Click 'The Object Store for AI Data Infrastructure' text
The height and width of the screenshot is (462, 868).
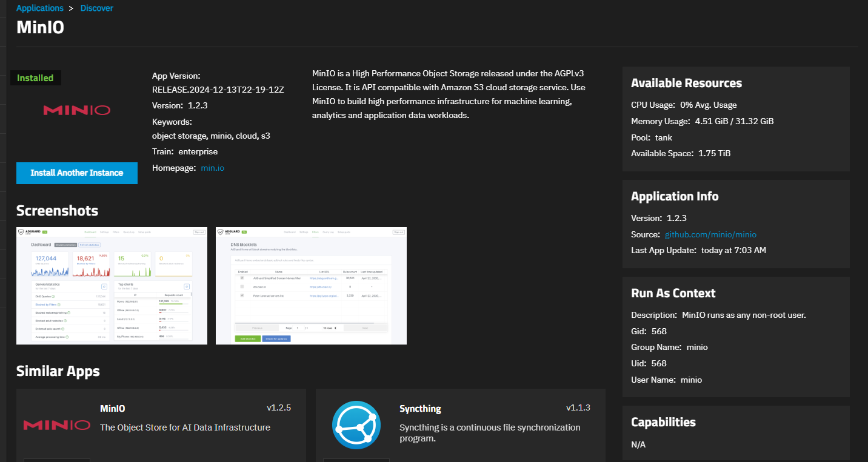(185, 427)
